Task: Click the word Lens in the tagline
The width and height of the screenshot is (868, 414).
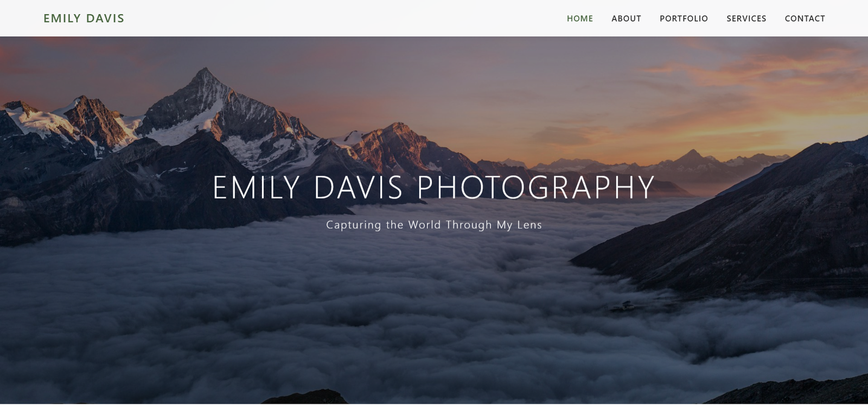Action: pyautogui.click(x=529, y=225)
